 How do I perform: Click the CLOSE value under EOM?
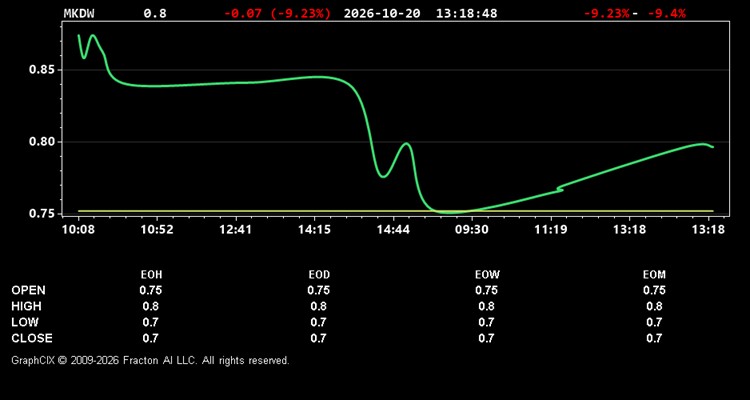[x=654, y=338]
